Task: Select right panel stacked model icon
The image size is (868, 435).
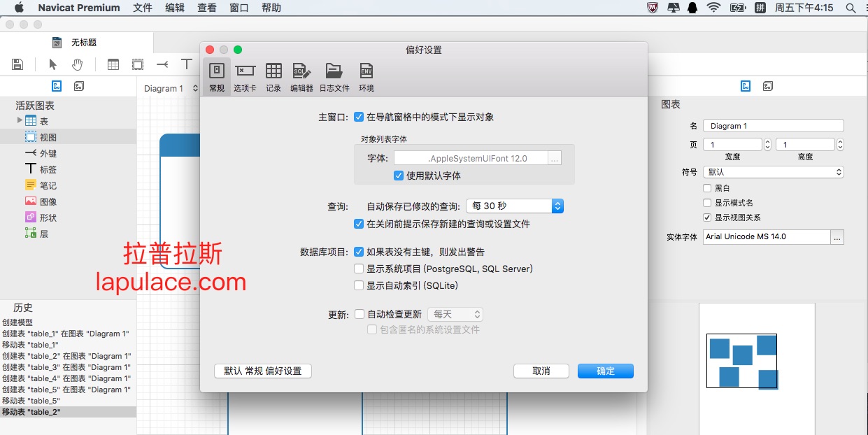Action: [768, 86]
